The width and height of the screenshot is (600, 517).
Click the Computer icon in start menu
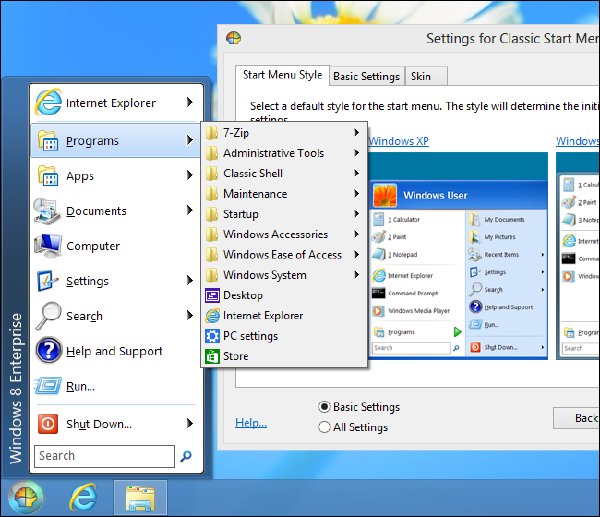(48, 246)
